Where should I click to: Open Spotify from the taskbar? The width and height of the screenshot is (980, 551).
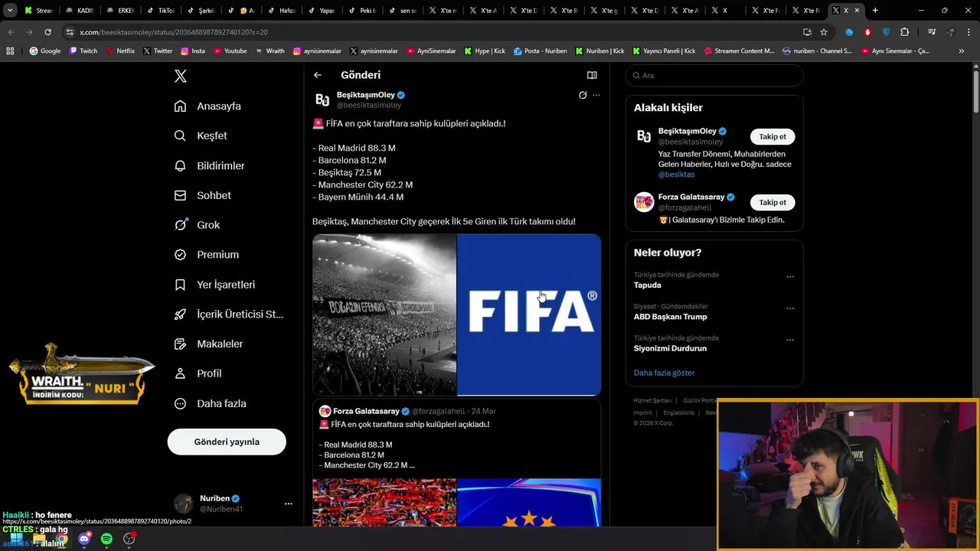(106, 539)
